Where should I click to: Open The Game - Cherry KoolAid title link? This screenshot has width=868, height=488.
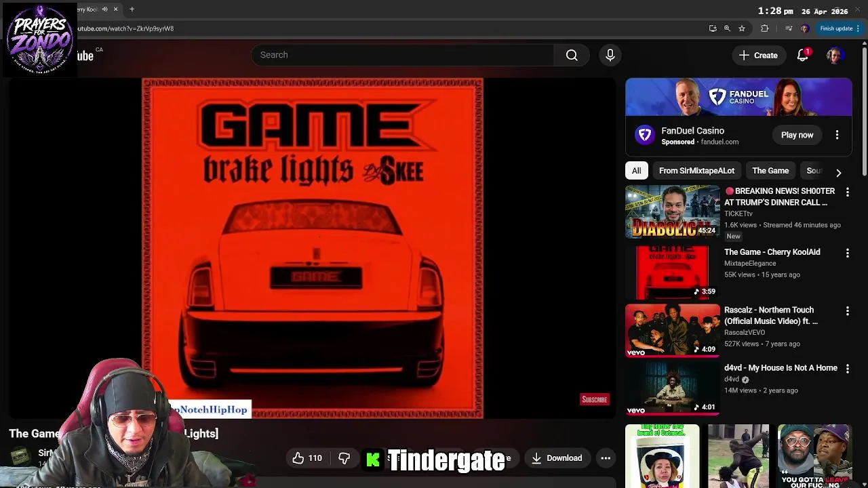coord(772,252)
